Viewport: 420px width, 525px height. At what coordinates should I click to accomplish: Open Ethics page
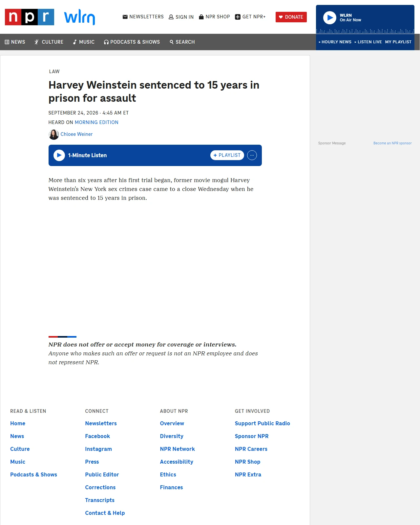click(x=168, y=475)
